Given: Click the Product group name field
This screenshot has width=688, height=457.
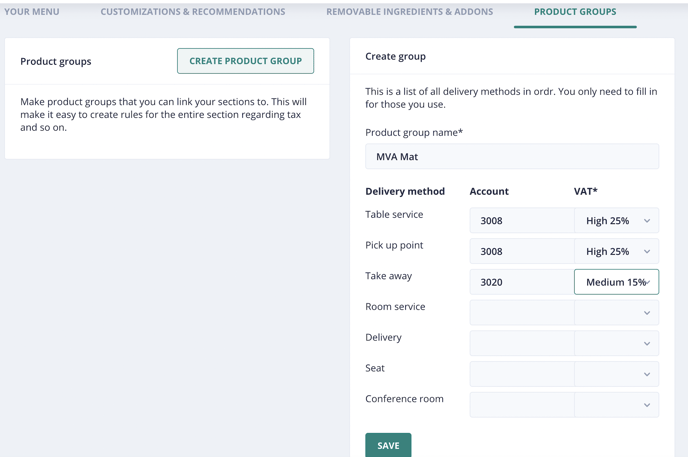Looking at the screenshot, I should [512, 157].
